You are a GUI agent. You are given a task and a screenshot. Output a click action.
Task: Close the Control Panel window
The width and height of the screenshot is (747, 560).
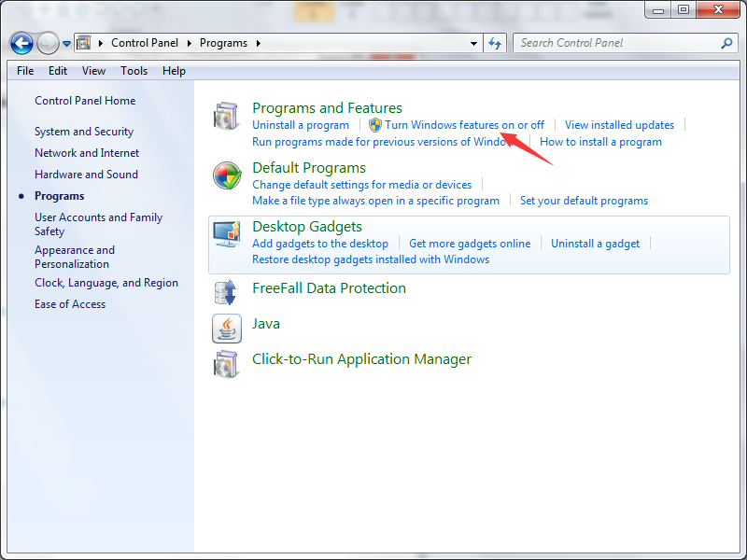pyautogui.click(x=718, y=9)
